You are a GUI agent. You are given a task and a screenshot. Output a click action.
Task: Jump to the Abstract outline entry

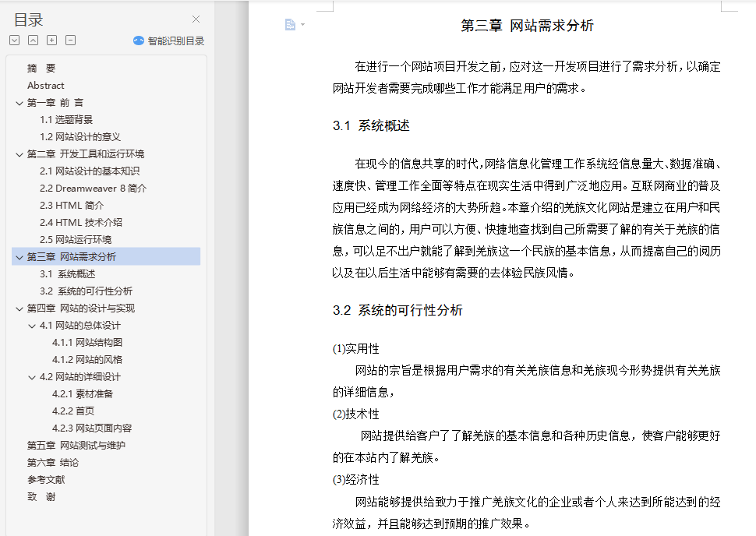[46, 86]
